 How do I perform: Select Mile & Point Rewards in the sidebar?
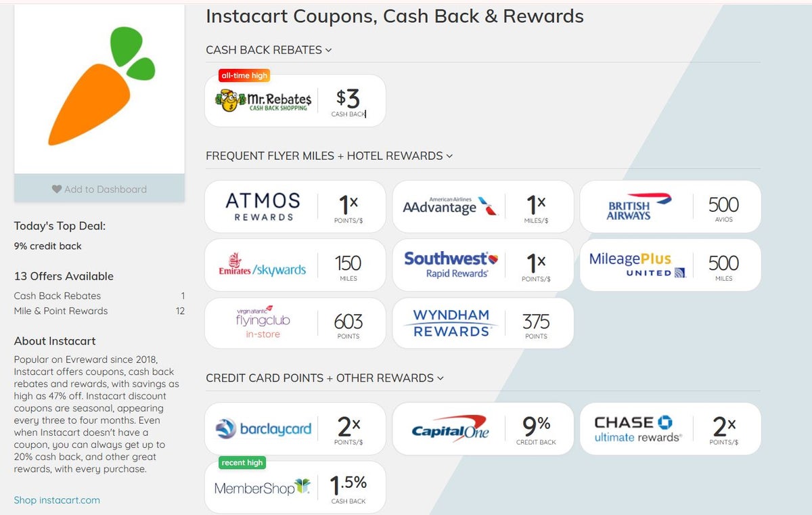60,311
